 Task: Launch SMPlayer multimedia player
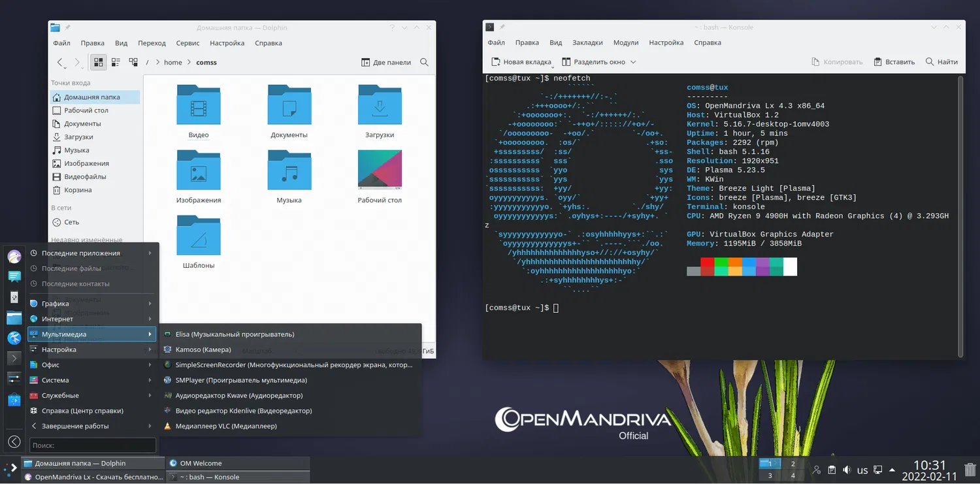[291, 380]
